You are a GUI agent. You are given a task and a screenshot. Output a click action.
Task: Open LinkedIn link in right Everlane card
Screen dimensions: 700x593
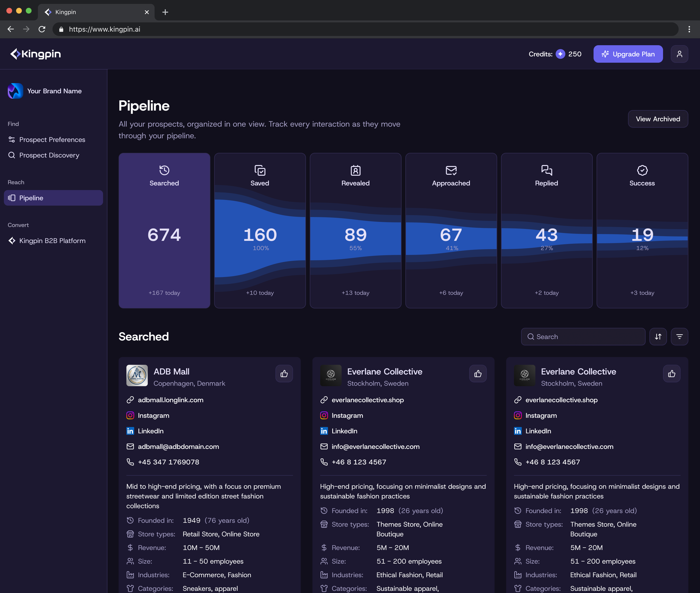pos(538,431)
